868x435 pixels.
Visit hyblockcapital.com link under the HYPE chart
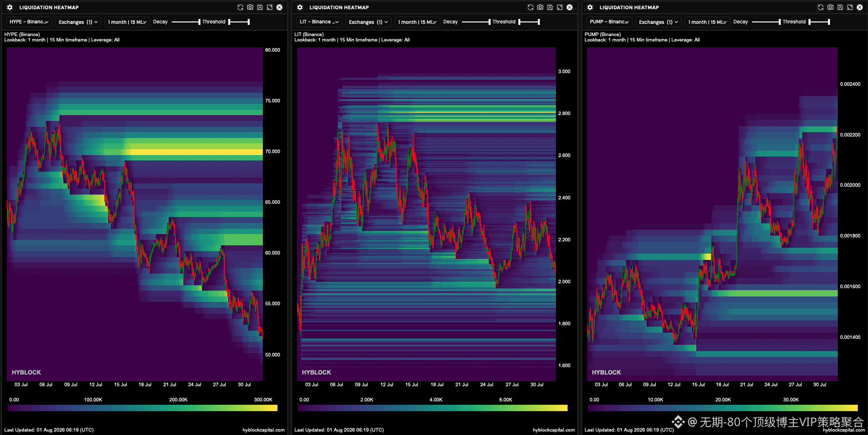263,430
